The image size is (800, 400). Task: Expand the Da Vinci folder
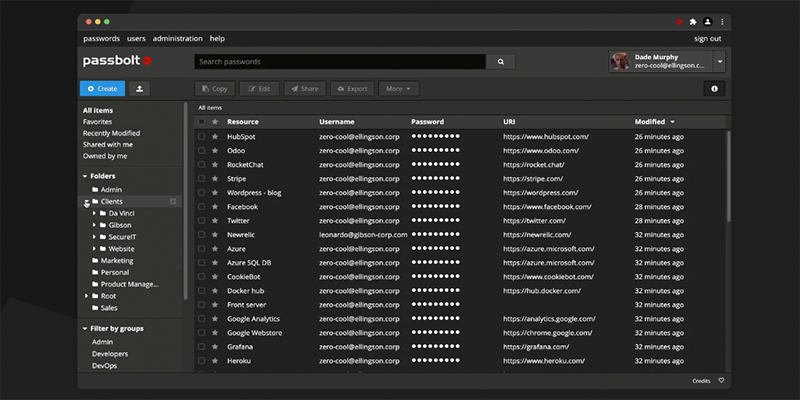click(x=94, y=213)
